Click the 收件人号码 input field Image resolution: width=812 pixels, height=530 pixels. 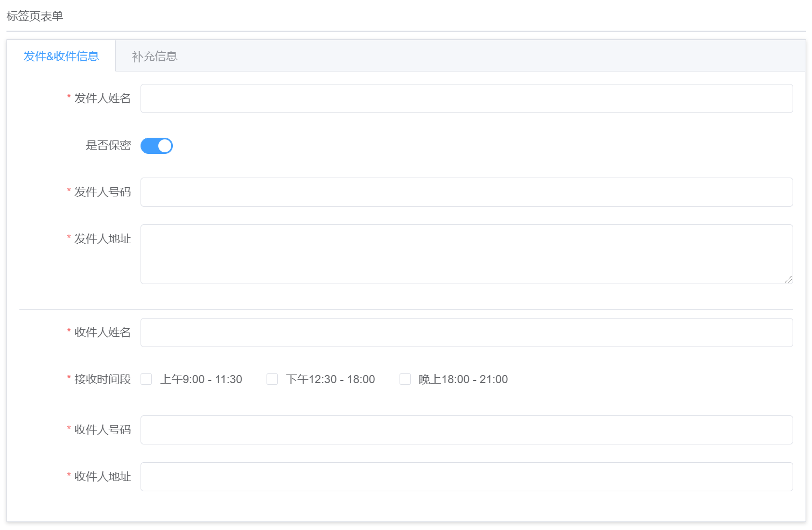coord(466,430)
